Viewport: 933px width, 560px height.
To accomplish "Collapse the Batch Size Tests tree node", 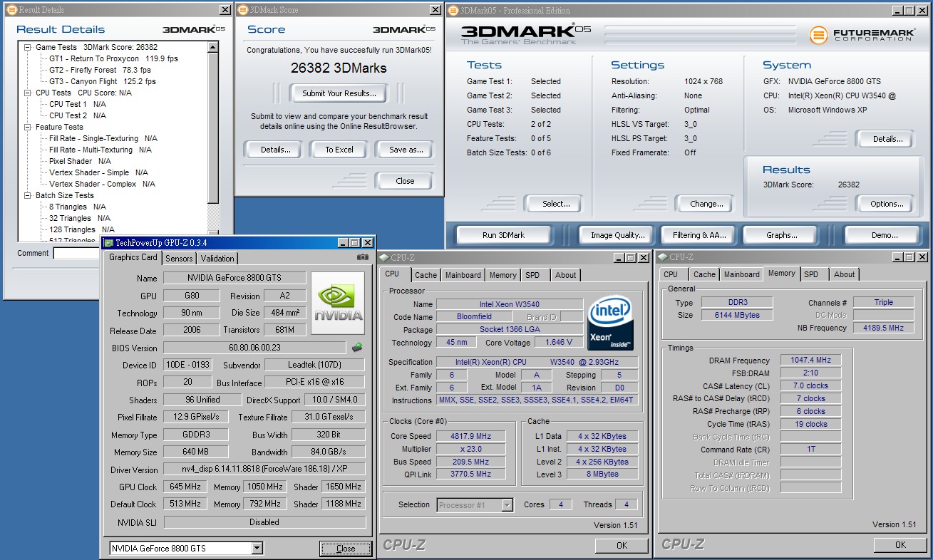I will pos(28,195).
